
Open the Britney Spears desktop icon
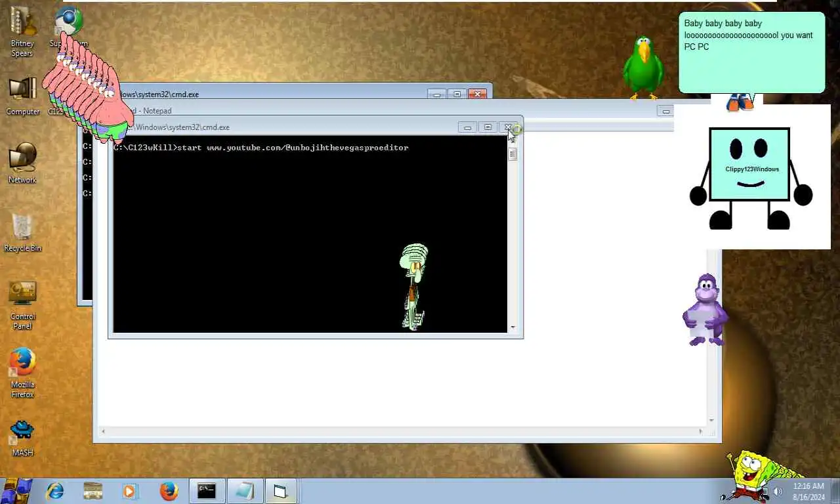point(22,31)
